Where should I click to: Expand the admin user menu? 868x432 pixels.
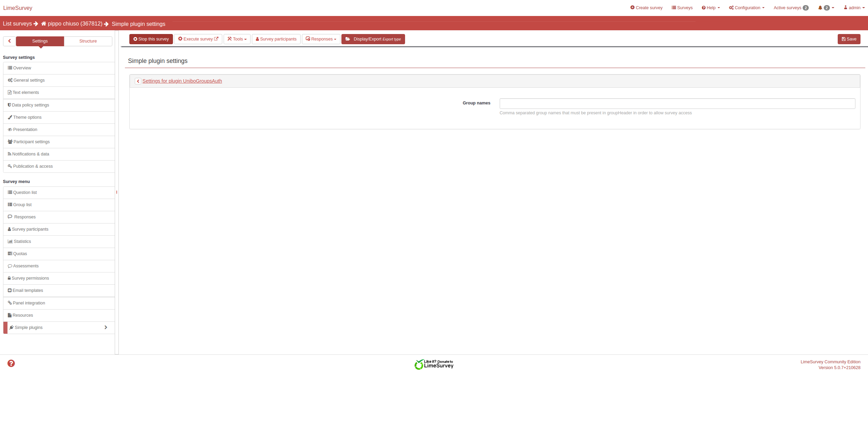[x=854, y=8]
